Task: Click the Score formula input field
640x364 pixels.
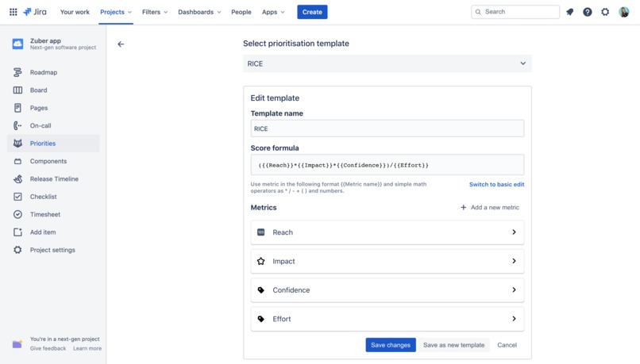Action: 387,165
